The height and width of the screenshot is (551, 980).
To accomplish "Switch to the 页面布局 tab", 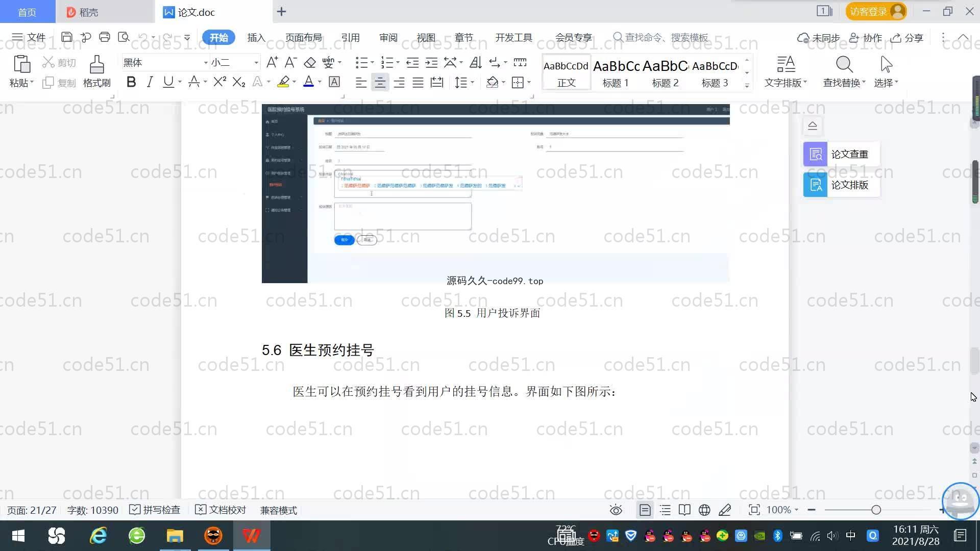I will 303,37.
